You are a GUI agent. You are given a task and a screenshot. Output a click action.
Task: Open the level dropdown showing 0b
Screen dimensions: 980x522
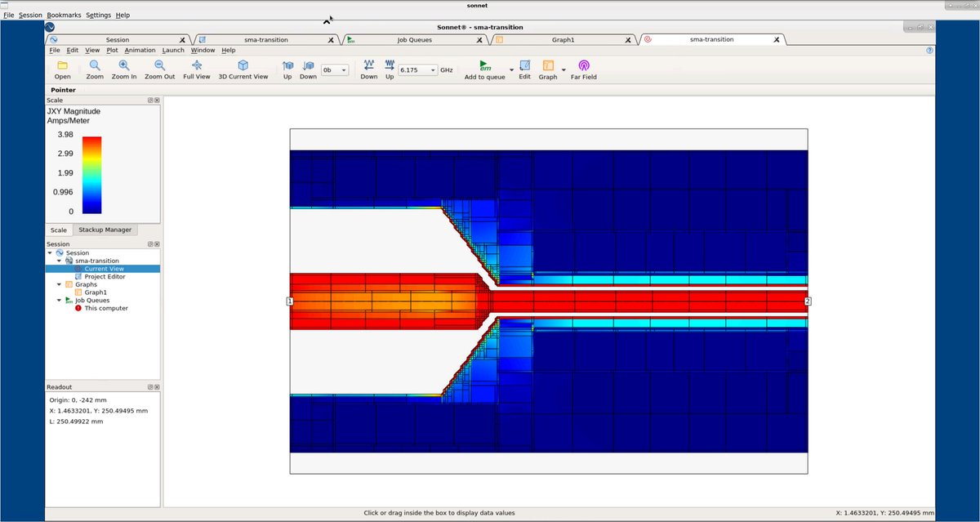point(335,70)
